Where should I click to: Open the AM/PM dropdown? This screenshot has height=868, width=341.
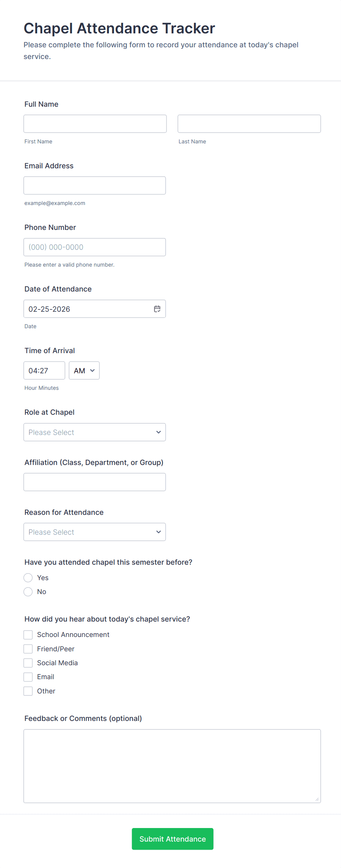(84, 371)
